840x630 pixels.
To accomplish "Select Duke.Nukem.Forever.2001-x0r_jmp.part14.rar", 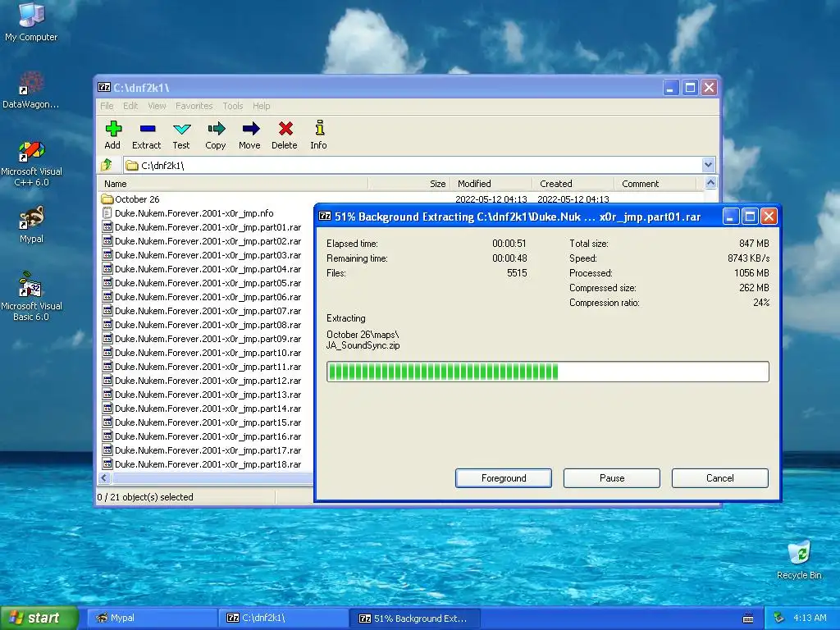I will 208,409.
